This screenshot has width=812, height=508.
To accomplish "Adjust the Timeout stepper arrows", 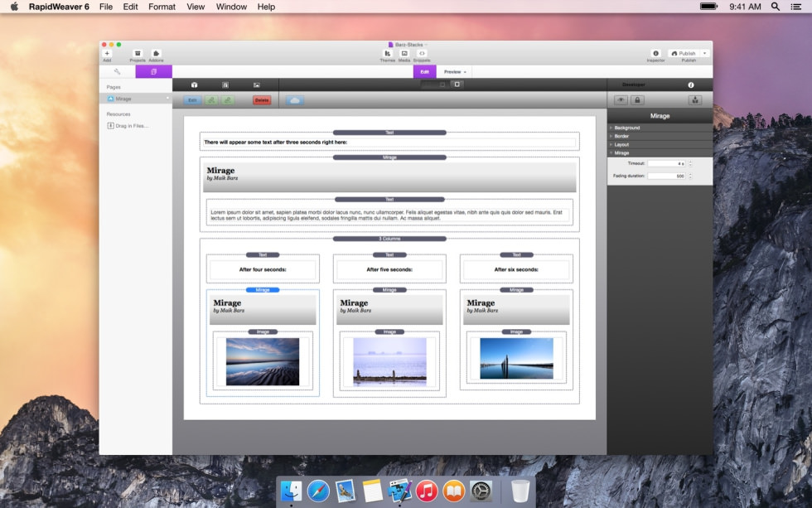I will pos(690,163).
